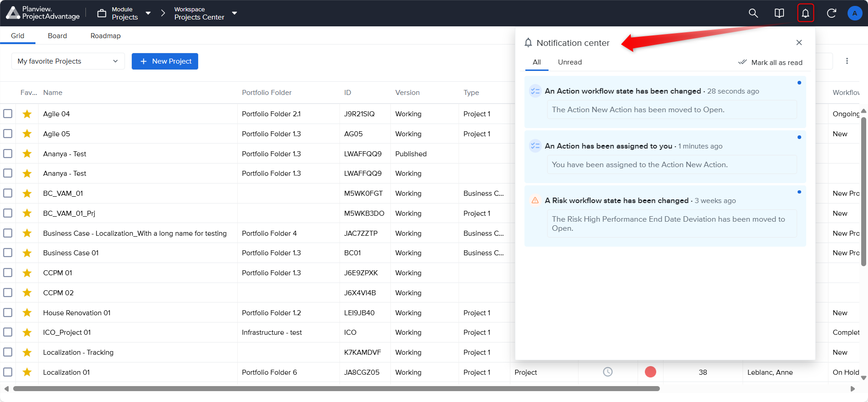Unfavorite Agile 04 using its star
Viewport: 868px width, 402px height.
pyautogui.click(x=27, y=114)
